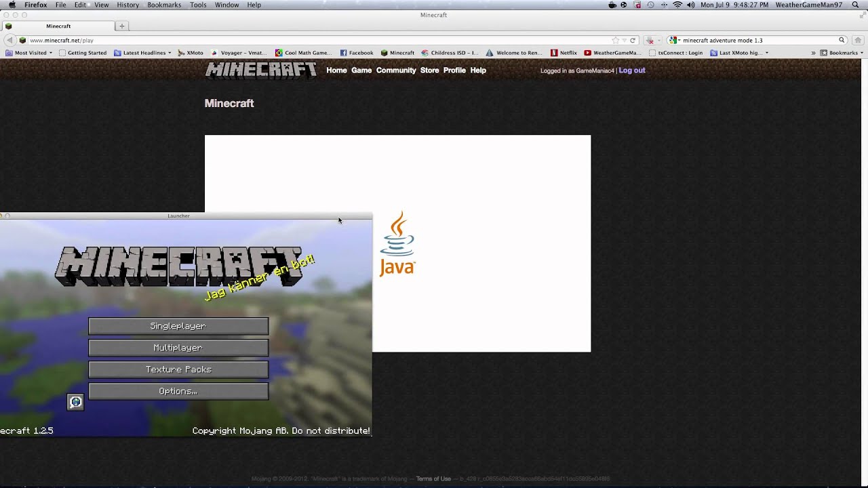Open the Apple menu

tap(12, 5)
